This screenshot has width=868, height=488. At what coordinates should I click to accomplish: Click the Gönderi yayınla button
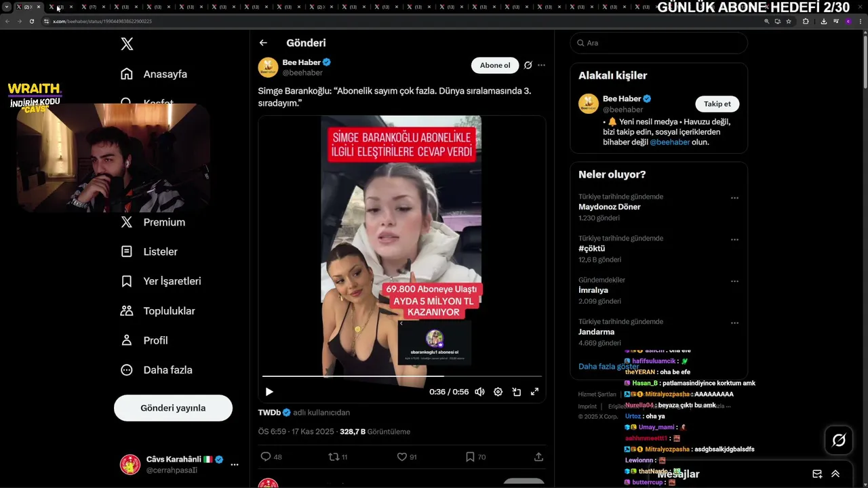173,408
